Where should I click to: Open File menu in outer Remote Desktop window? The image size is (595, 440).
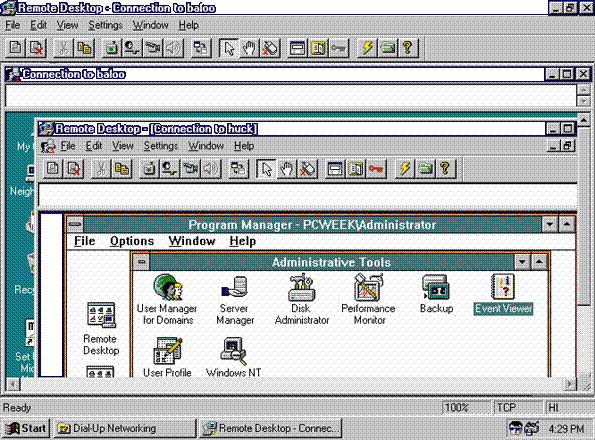click(x=13, y=25)
